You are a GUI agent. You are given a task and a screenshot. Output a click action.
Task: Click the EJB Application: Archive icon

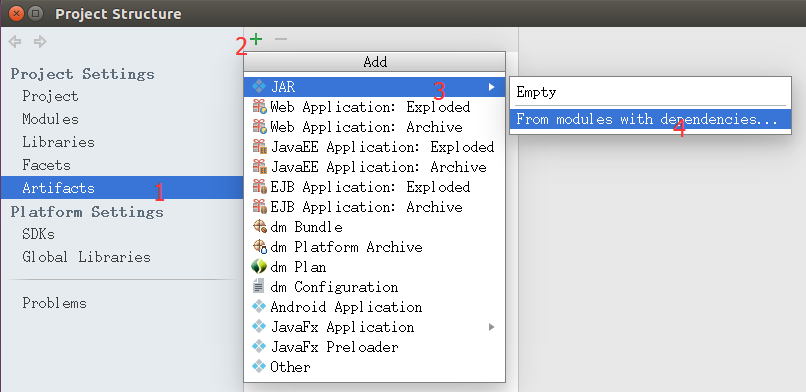pos(259,207)
